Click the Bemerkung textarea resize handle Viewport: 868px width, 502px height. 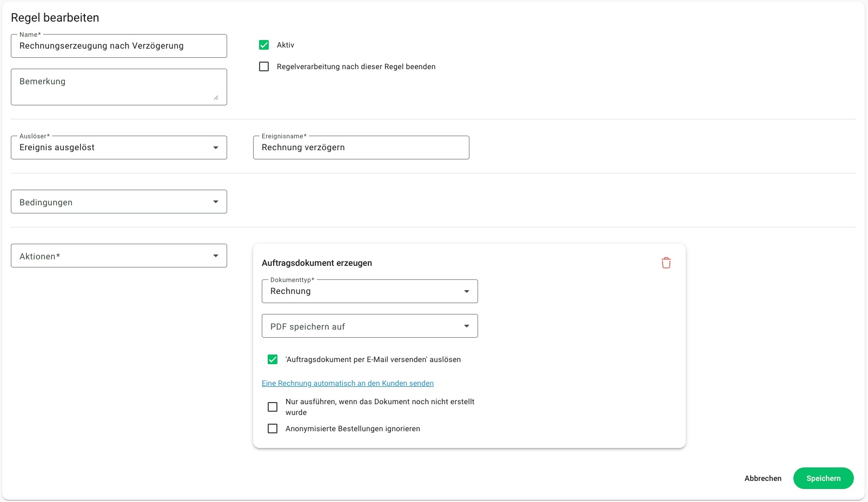pos(216,97)
